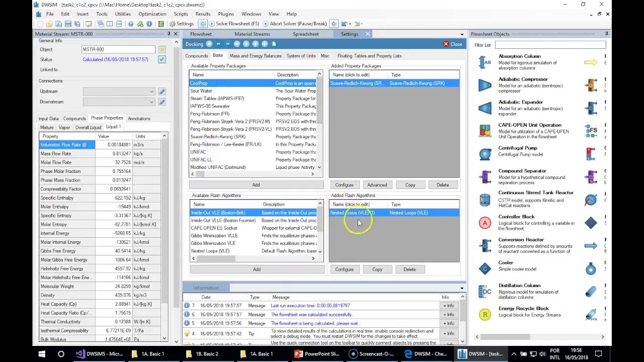Screen dimensions: 644x362
Task: Click Advanced for added property packages
Action: click(377, 185)
